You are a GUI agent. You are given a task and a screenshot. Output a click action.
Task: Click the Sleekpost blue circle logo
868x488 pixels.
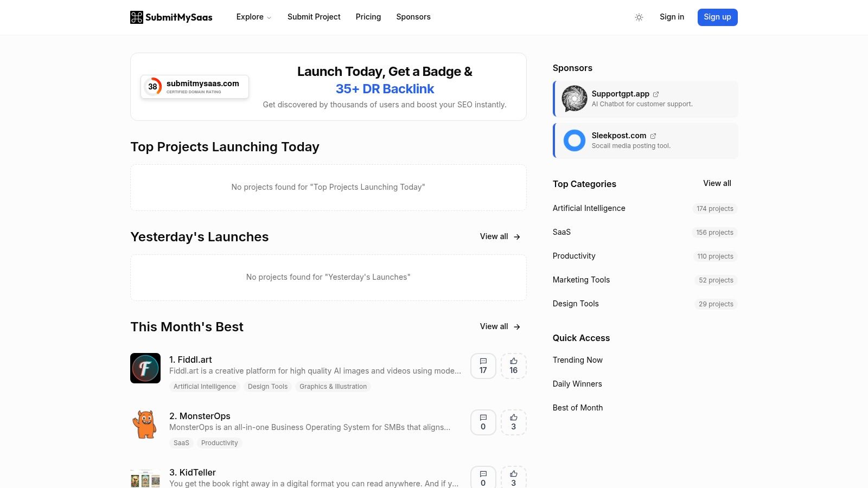point(574,140)
